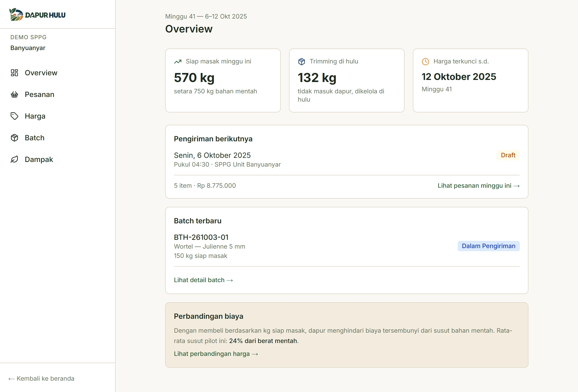Select the 570 kg value
Image resolution: width=578 pixels, height=392 pixels.
point(194,78)
